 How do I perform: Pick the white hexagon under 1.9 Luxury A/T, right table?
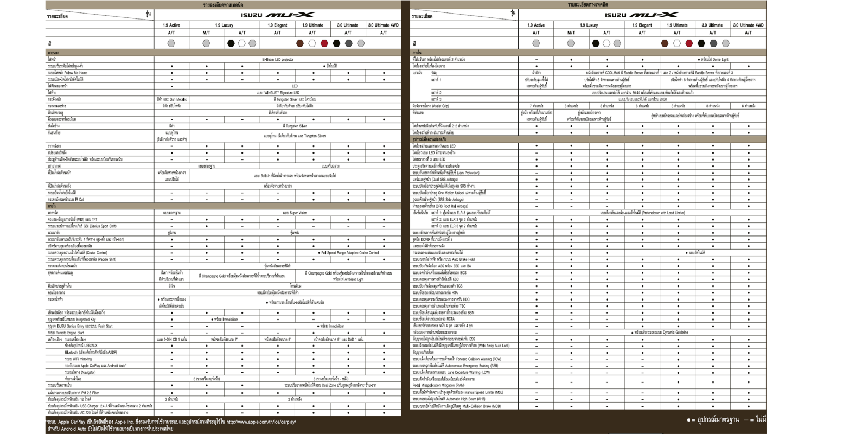coord(607,43)
